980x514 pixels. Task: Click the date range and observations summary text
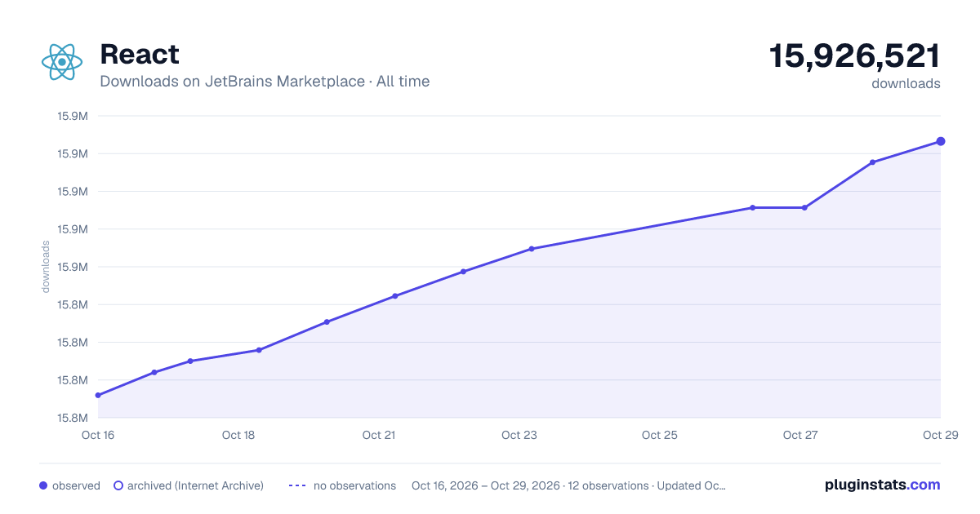[x=568, y=485]
